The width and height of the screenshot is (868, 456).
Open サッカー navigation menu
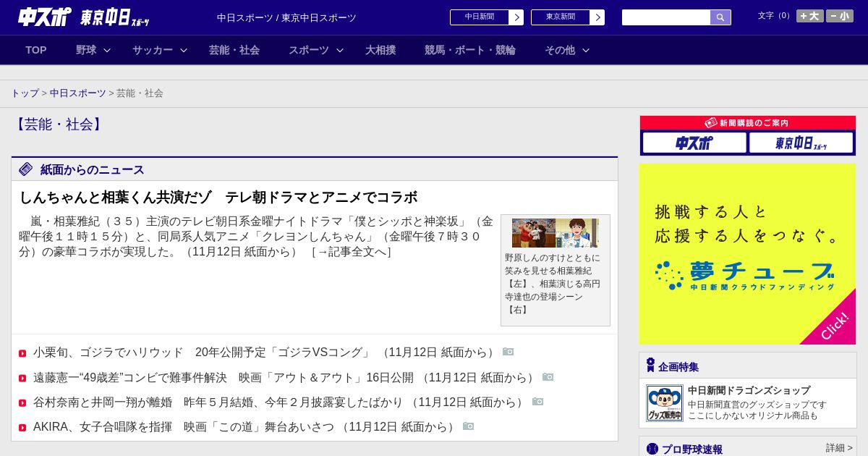(x=153, y=50)
